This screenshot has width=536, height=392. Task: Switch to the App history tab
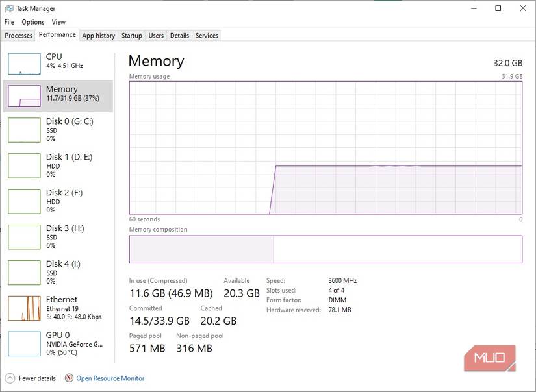99,36
